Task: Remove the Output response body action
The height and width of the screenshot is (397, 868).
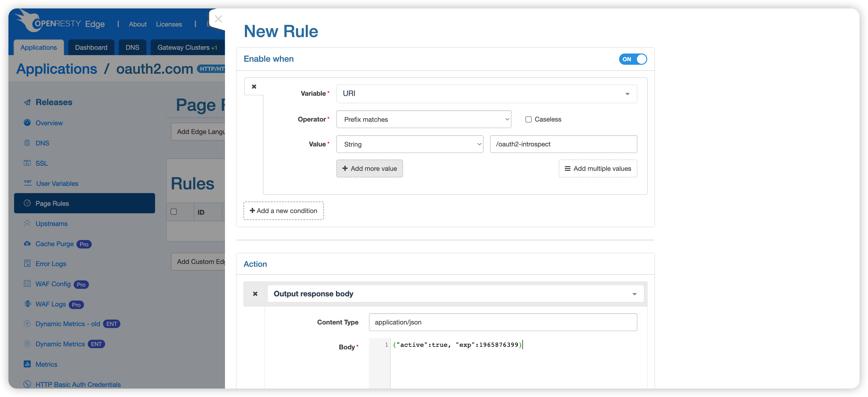Action: (x=255, y=294)
